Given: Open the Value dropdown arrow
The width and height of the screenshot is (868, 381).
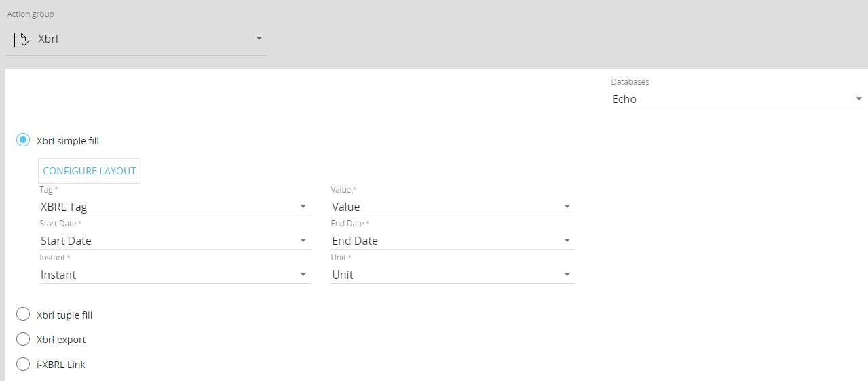Looking at the screenshot, I should point(567,207).
